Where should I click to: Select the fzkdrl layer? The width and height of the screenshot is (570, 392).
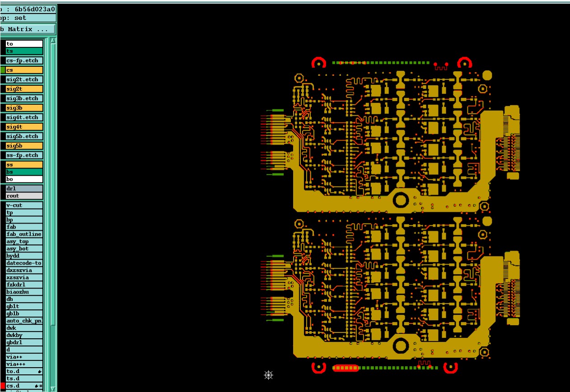pyautogui.click(x=24, y=285)
